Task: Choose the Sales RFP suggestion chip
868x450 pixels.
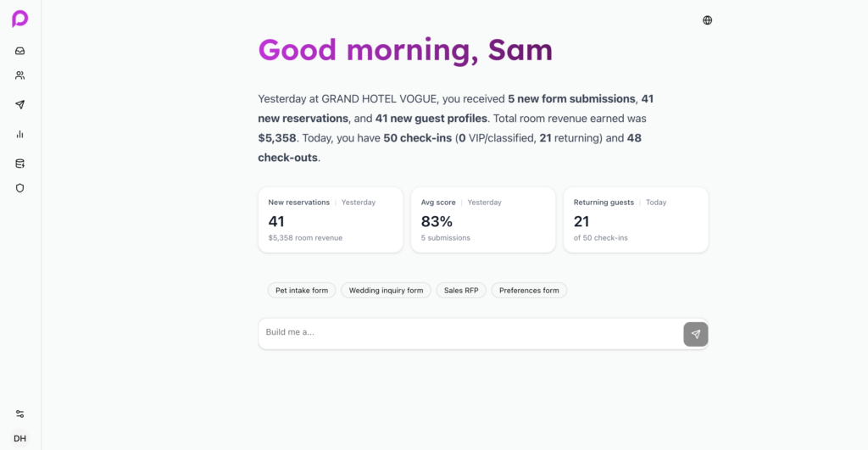Action: coord(461,290)
